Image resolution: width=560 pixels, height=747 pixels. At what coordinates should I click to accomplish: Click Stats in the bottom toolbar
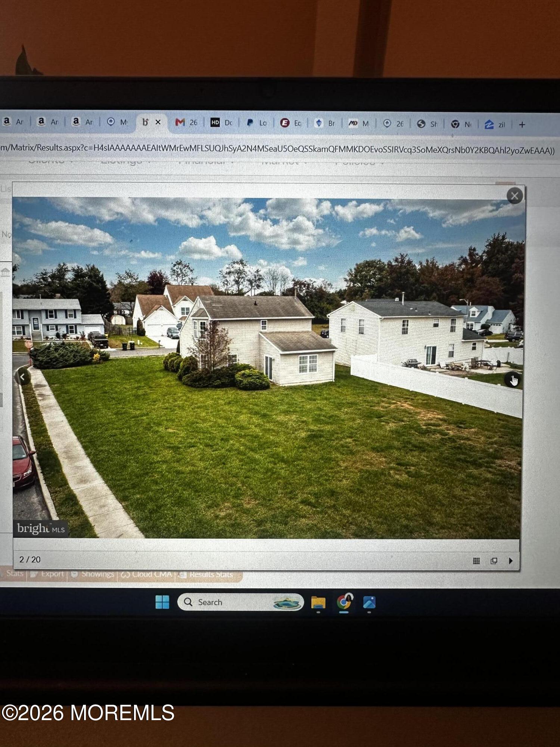[x=13, y=573]
